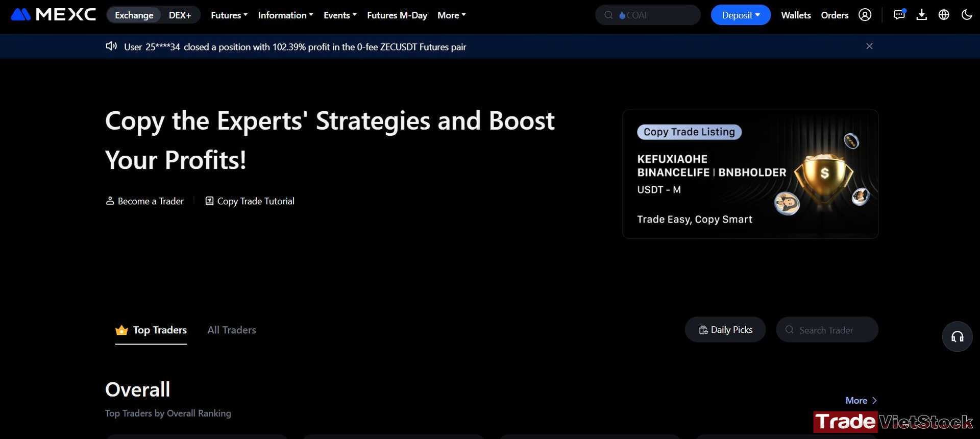Image resolution: width=980 pixels, height=439 pixels.
Task: Open the language globe icon
Action: click(944, 15)
